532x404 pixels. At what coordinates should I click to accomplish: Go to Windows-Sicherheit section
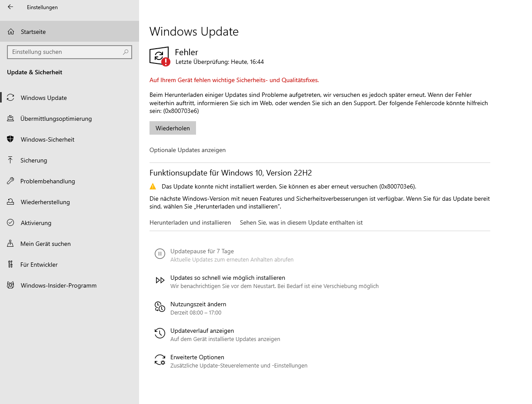[70, 139]
